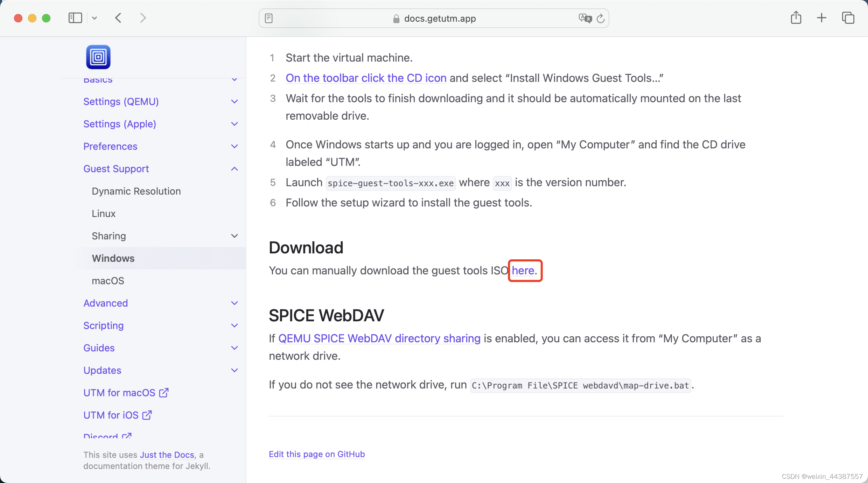Expand the Basics section in sidebar
868x483 pixels.
click(235, 79)
